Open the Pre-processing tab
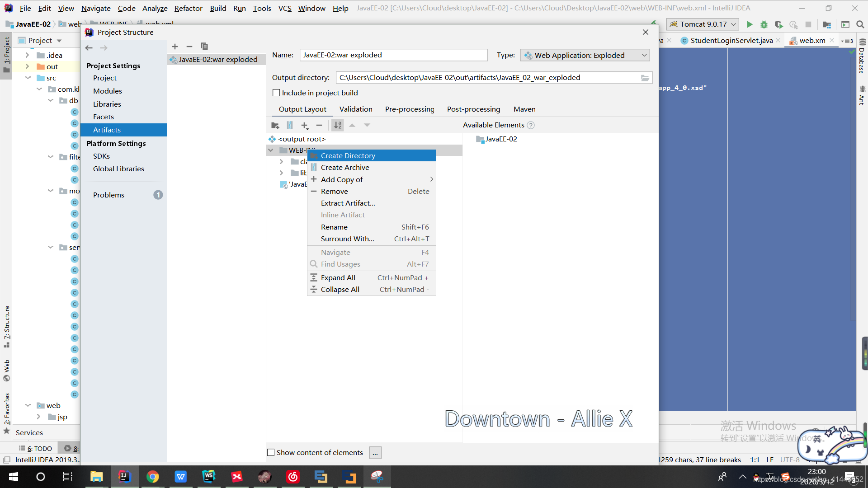 (410, 109)
